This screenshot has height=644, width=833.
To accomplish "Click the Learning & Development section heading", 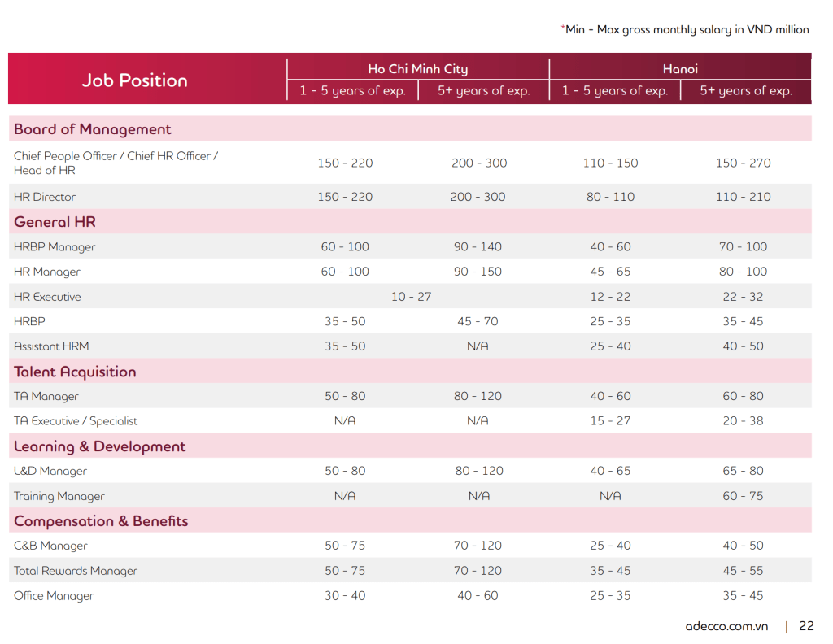I will [99, 446].
